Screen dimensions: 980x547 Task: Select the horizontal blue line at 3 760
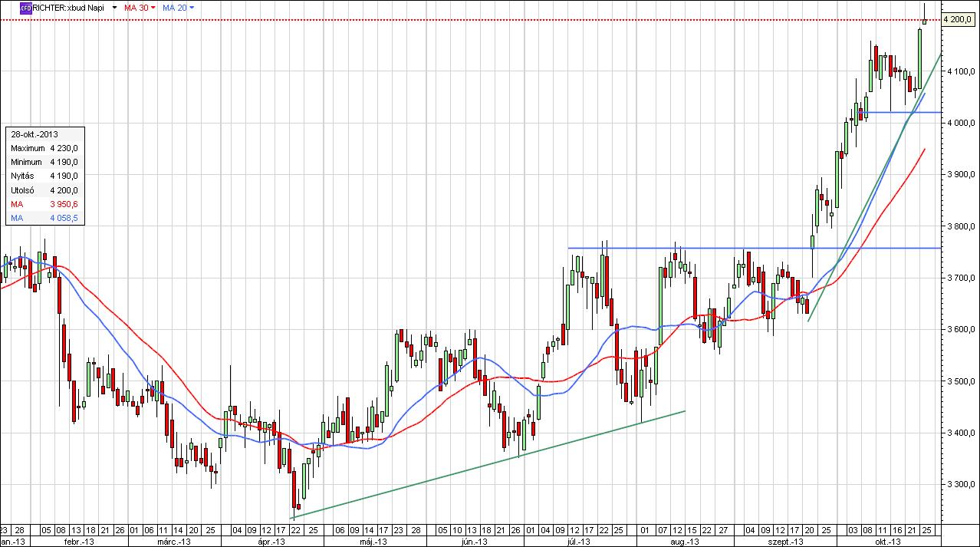(x=755, y=248)
